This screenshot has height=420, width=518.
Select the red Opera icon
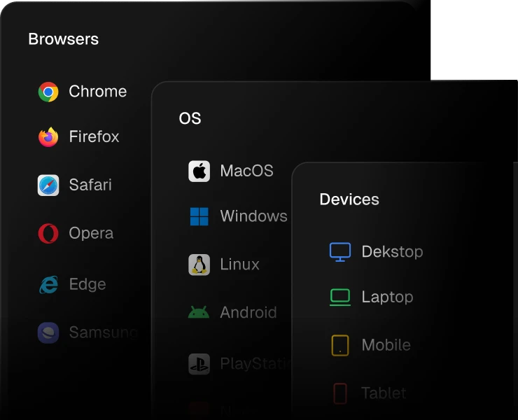pyautogui.click(x=48, y=233)
